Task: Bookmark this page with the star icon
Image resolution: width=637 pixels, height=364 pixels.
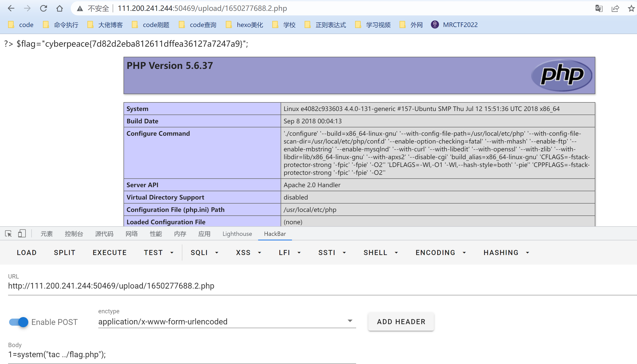Action: (631, 9)
